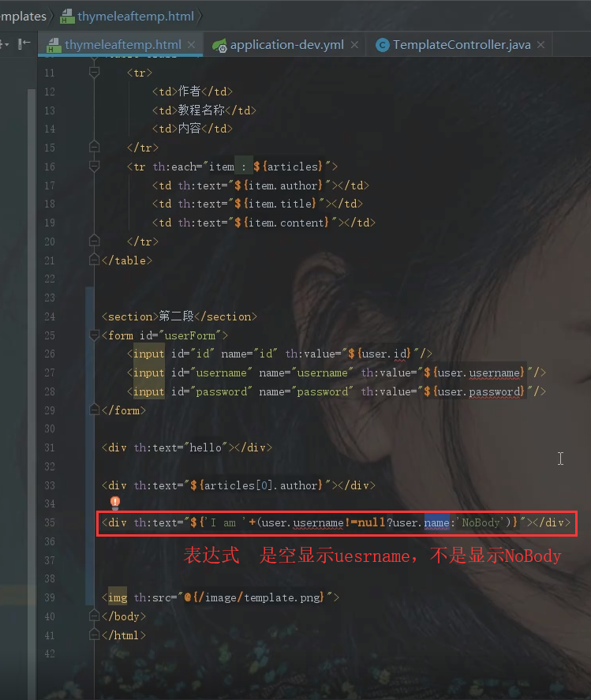Click the class icon on TemplateController.java tab

[382, 45]
